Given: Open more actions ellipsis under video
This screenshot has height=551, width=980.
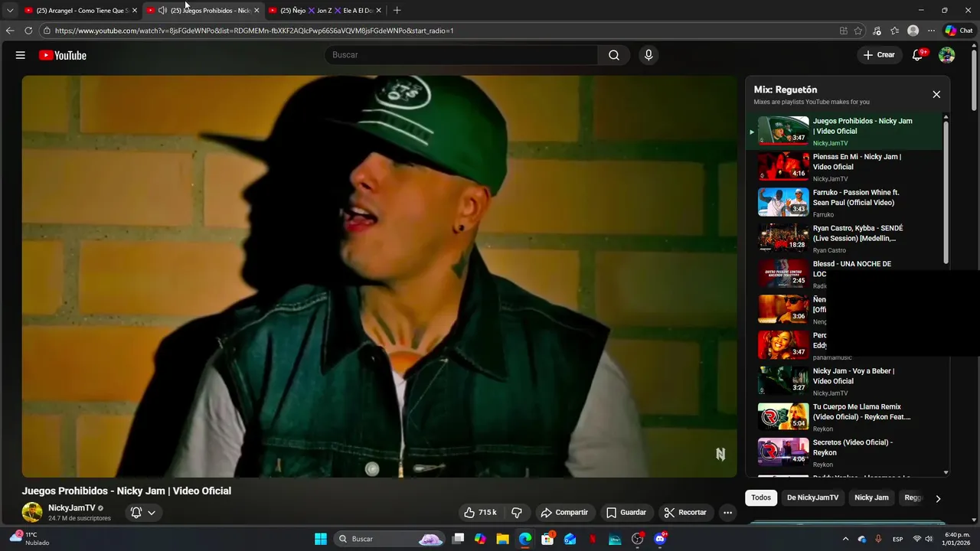Looking at the screenshot, I should click(x=727, y=513).
